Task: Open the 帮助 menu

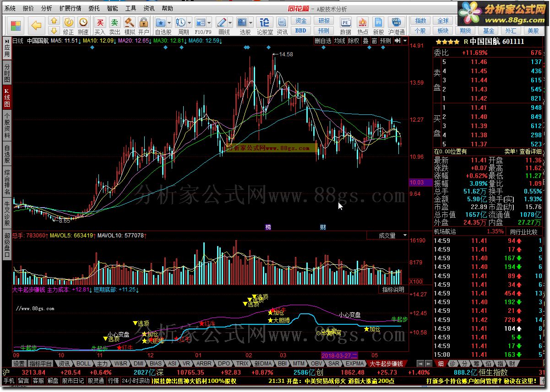Action: tap(167, 8)
